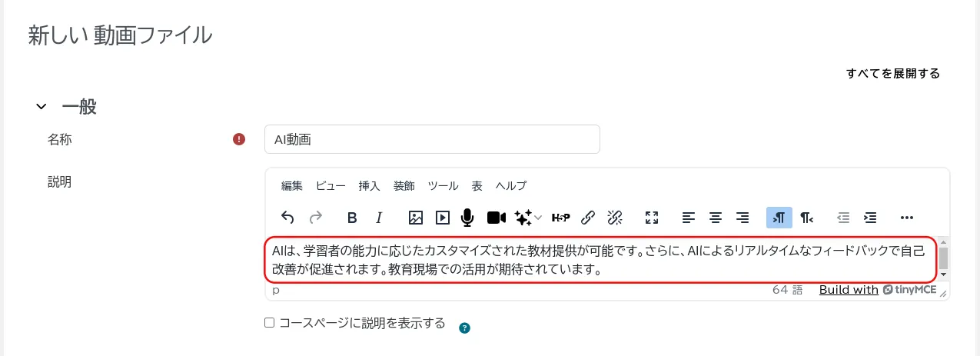
Task: Reveal more toolbar options with ellipsis
Action: pyautogui.click(x=906, y=218)
